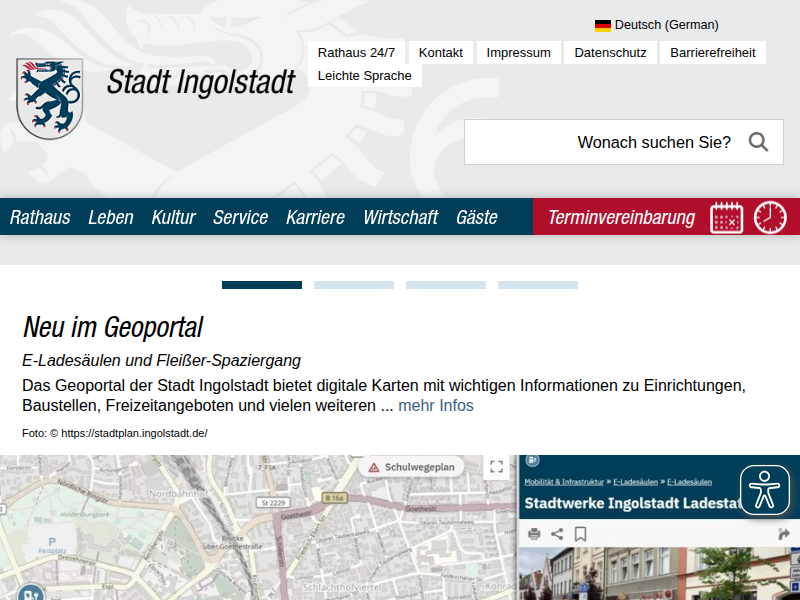The height and width of the screenshot is (600, 800).
Task: Click the share icon in the map panel
Action: coord(557,534)
